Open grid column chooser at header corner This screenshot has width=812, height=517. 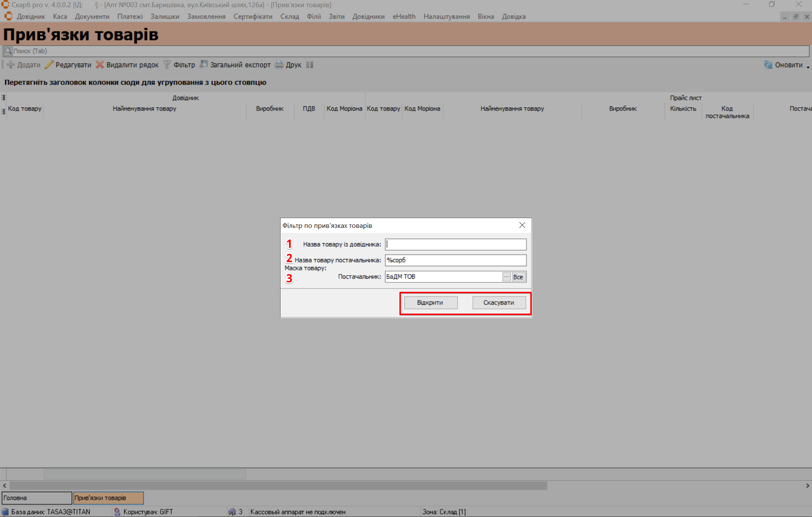3,98
